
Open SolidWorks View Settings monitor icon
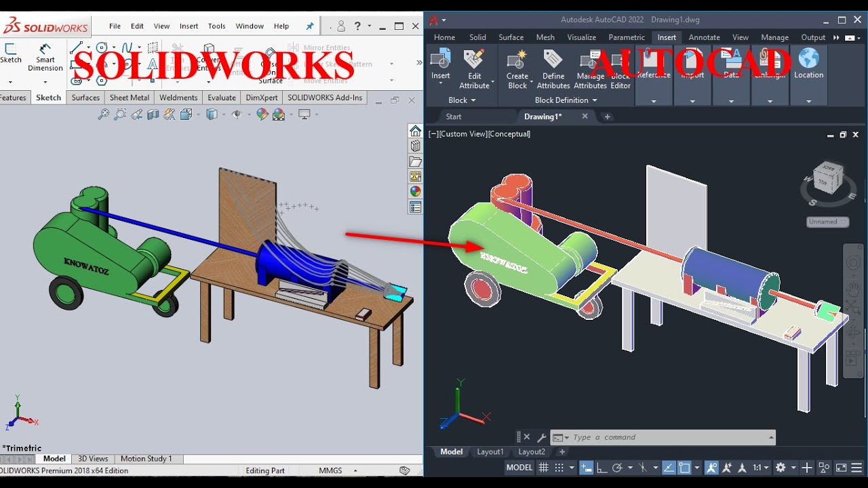(304, 115)
